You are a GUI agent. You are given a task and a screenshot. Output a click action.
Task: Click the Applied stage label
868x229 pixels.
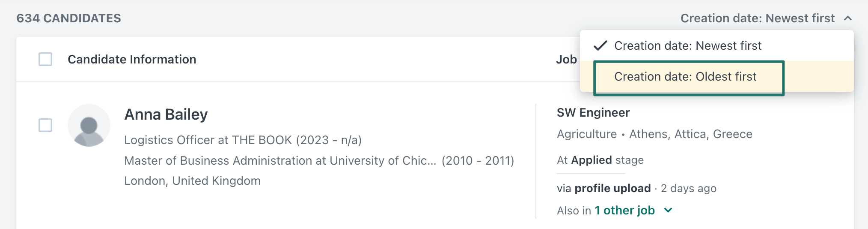point(592,160)
